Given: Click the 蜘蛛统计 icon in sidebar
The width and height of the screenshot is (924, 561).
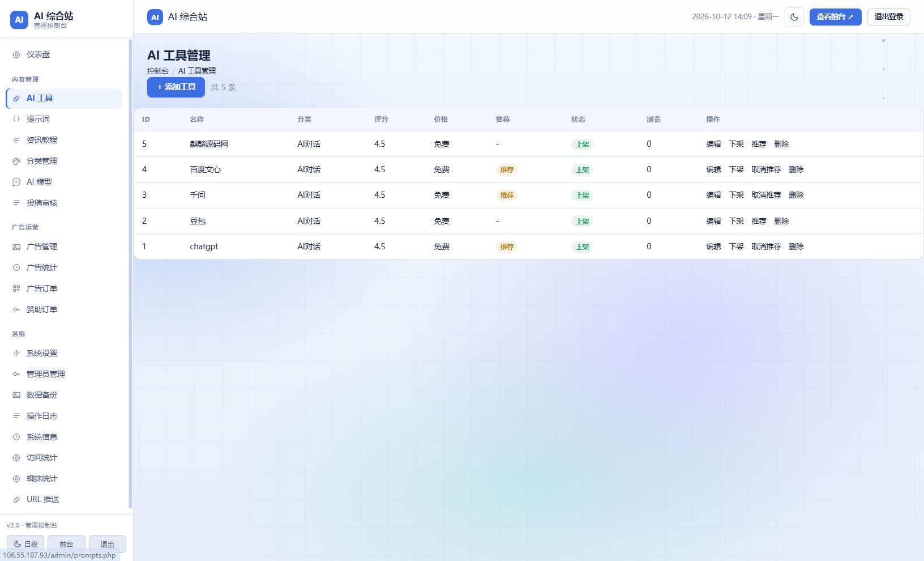Looking at the screenshot, I should tap(16, 478).
